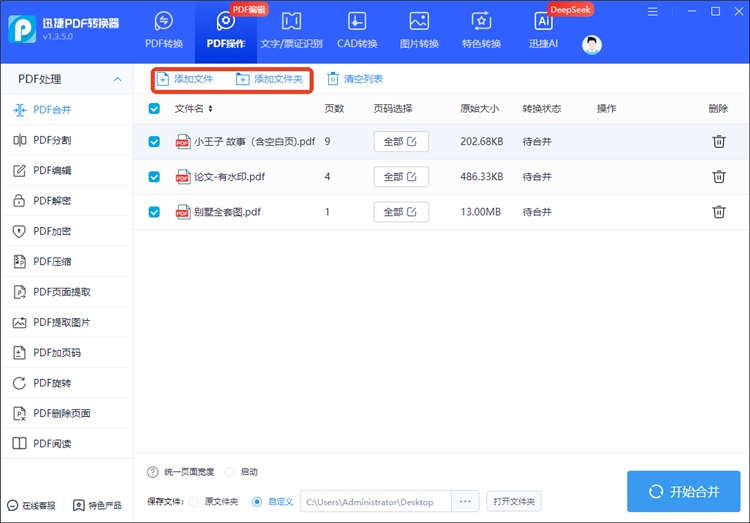Open the PDF转换 tab
Screen dimensions: 750x523
tap(164, 31)
